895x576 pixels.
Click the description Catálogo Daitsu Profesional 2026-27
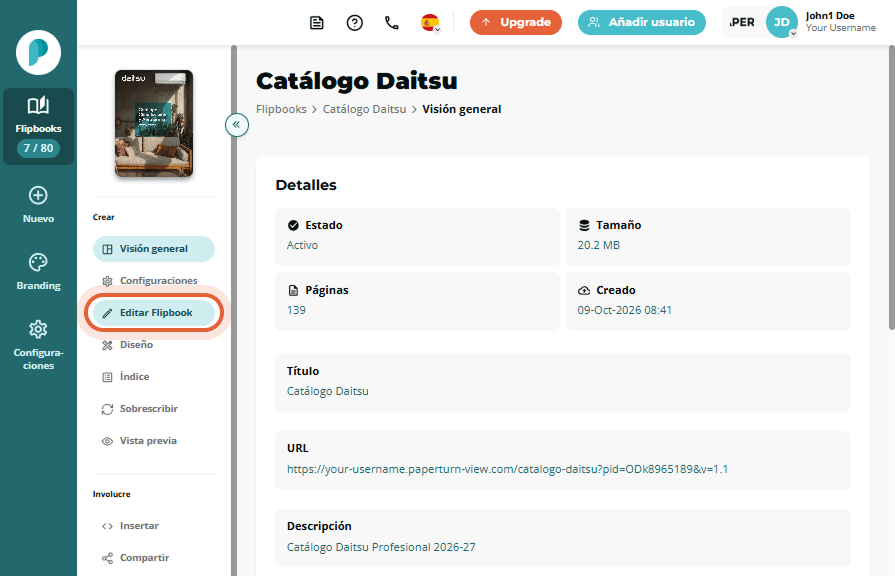tap(381, 547)
